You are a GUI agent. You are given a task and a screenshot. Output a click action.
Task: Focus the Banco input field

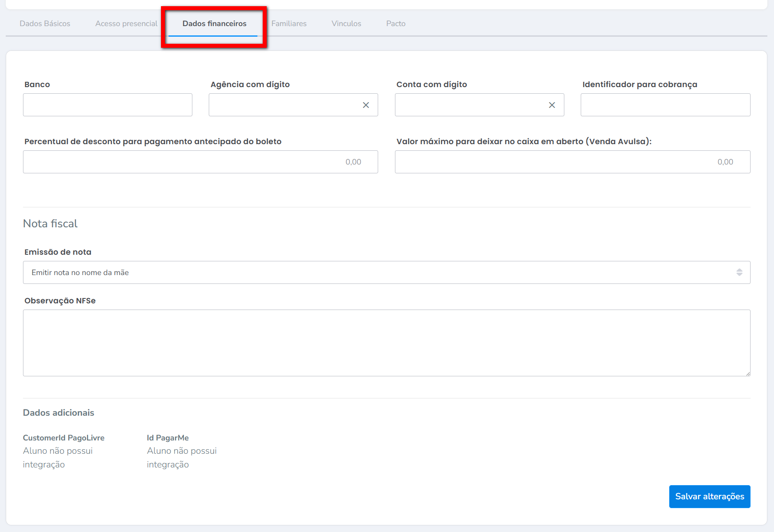point(107,105)
